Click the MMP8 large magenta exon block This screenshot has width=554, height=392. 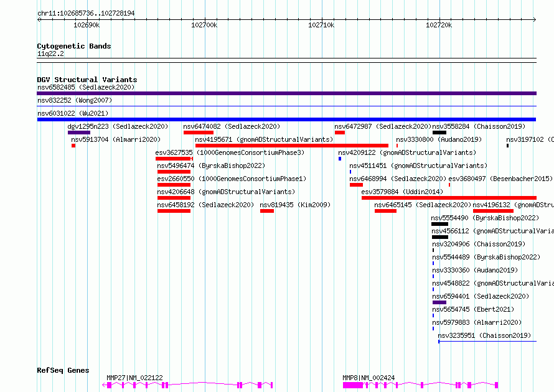coord(352,385)
